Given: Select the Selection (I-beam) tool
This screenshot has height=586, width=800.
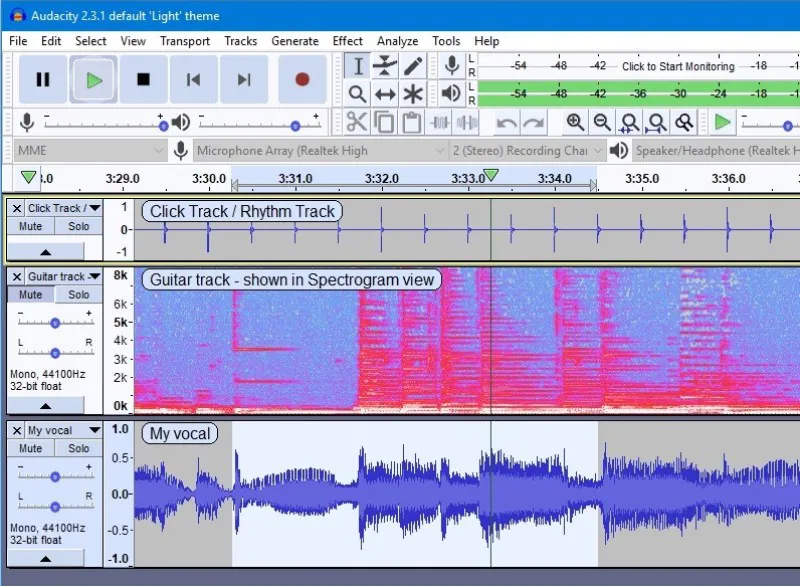Looking at the screenshot, I should (x=357, y=66).
